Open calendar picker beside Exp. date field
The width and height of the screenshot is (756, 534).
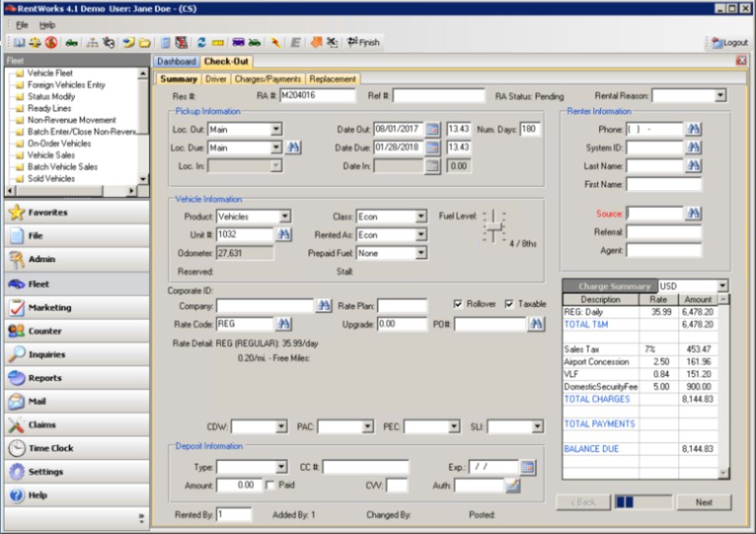[x=528, y=467]
